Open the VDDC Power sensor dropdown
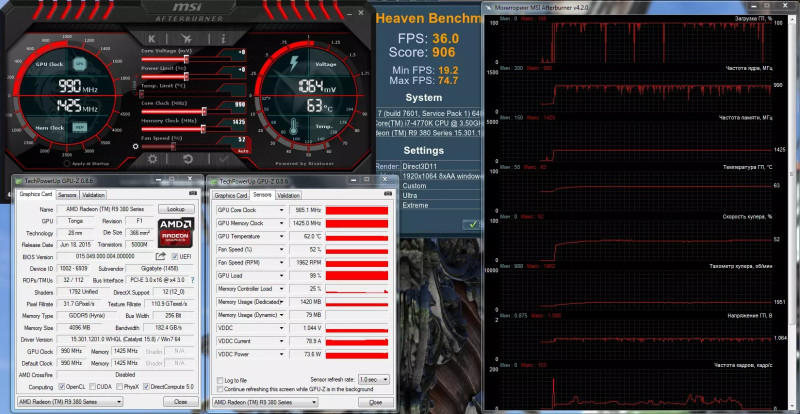Image resolution: width=800 pixels, height=414 pixels. (281, 354)
